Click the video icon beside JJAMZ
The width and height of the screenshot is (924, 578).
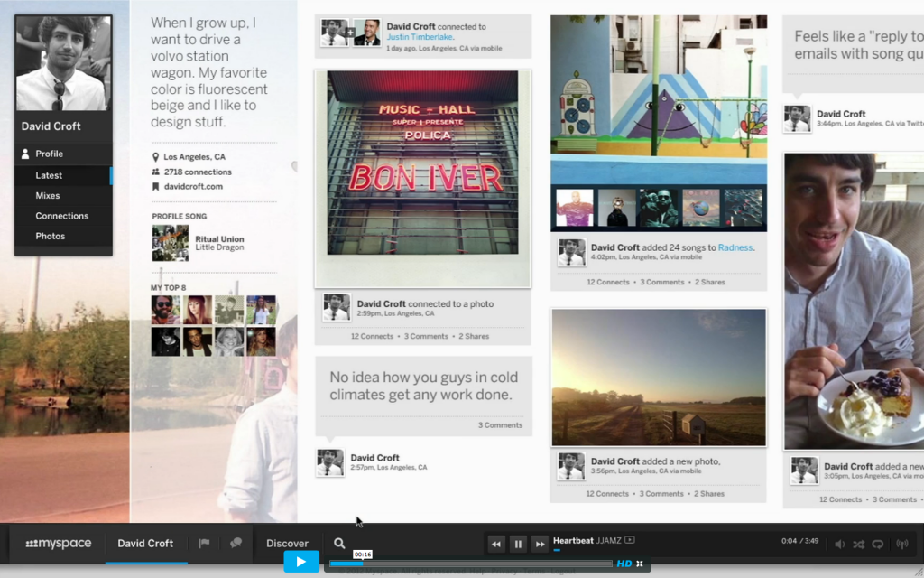pos(629,540)
